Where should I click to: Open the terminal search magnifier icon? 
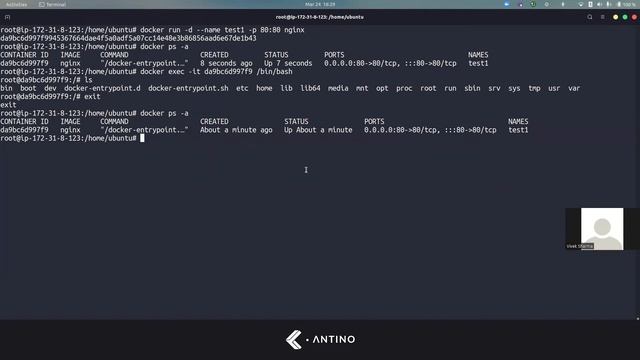[x=590, y=17]
